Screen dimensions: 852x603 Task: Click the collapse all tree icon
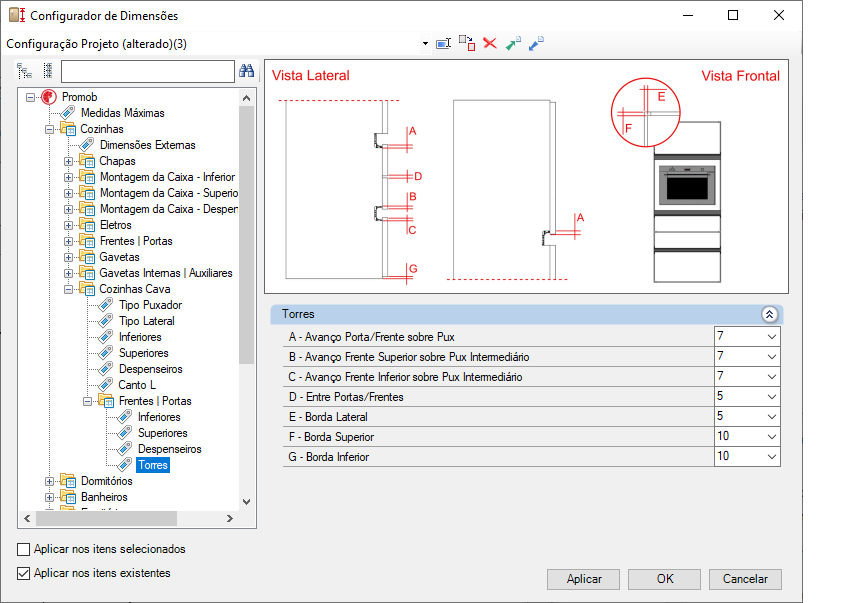pos(47,71)
